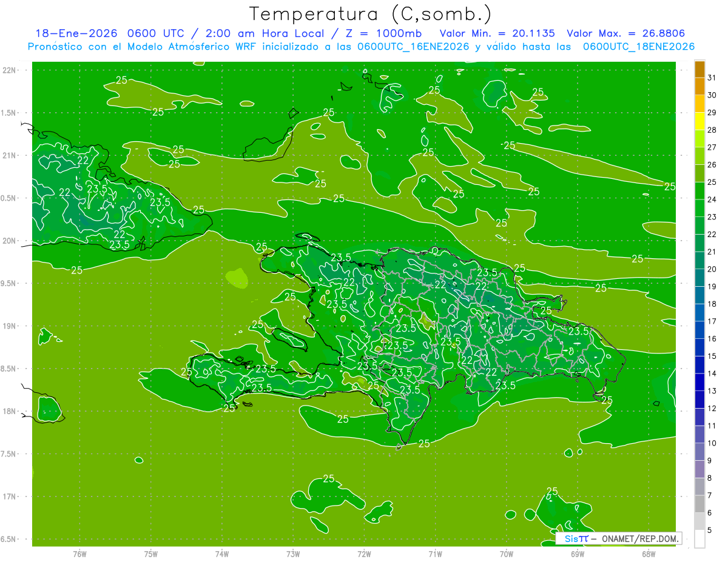Click legend value "28"
Image resolution: width=728 pixels, height=562 pixels.
(x=712, y=130)
